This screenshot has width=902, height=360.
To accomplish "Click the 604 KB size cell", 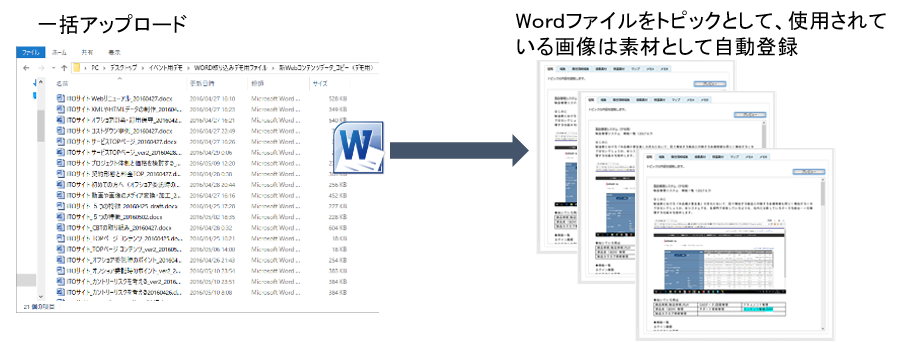I will pyautogui.click(x=337, y=228).
